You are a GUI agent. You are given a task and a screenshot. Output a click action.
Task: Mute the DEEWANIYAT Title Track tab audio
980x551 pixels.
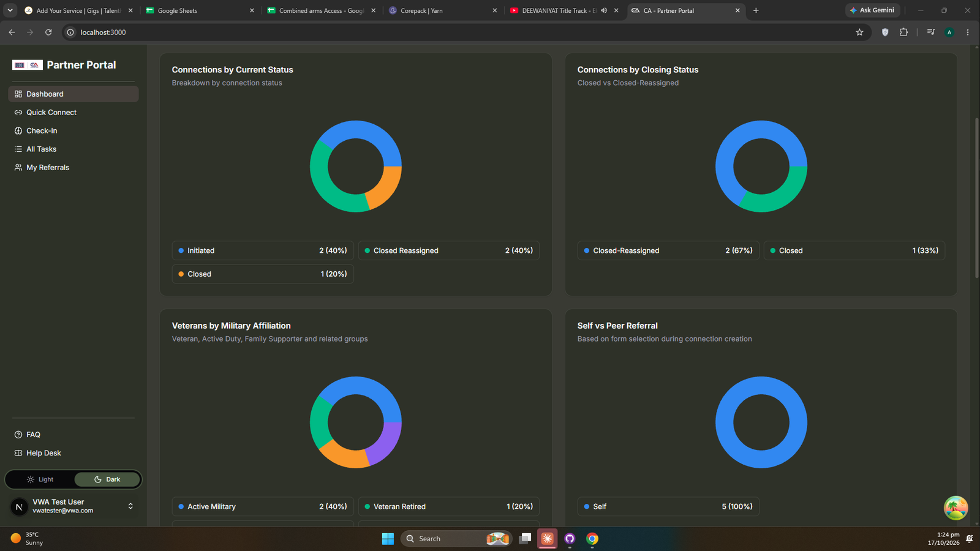(604, 10)
